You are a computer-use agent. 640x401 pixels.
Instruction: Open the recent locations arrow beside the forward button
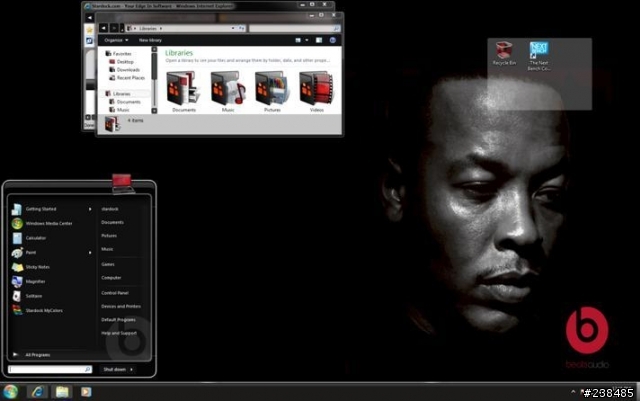[x=122, y=29]
